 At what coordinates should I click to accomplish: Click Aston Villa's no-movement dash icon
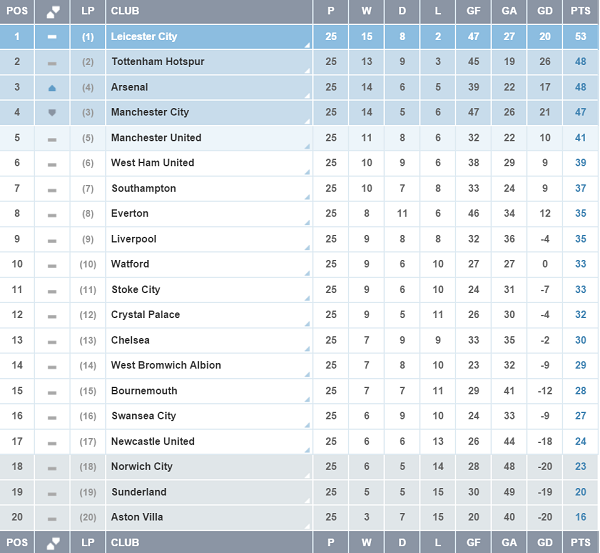(52, 518)
